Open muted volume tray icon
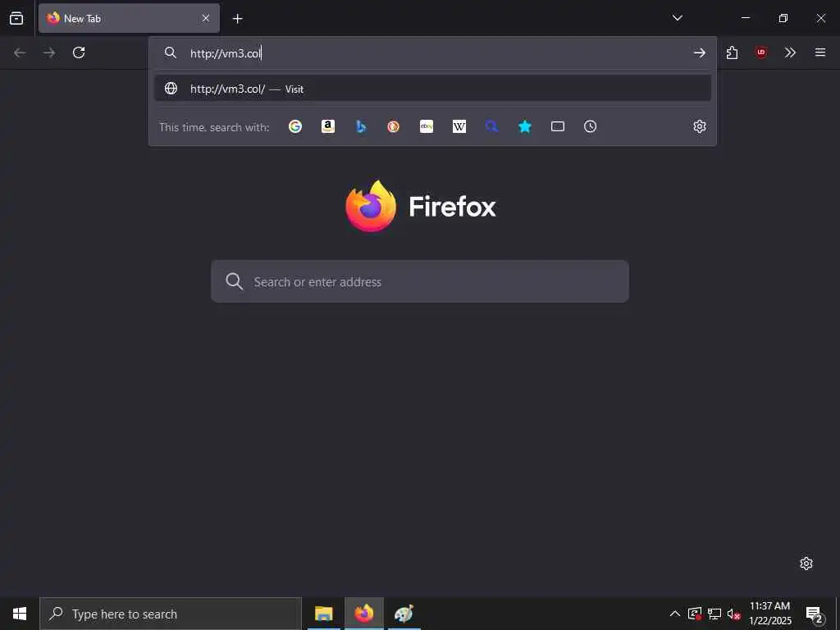The image size is (840, 630). (734, 614)
